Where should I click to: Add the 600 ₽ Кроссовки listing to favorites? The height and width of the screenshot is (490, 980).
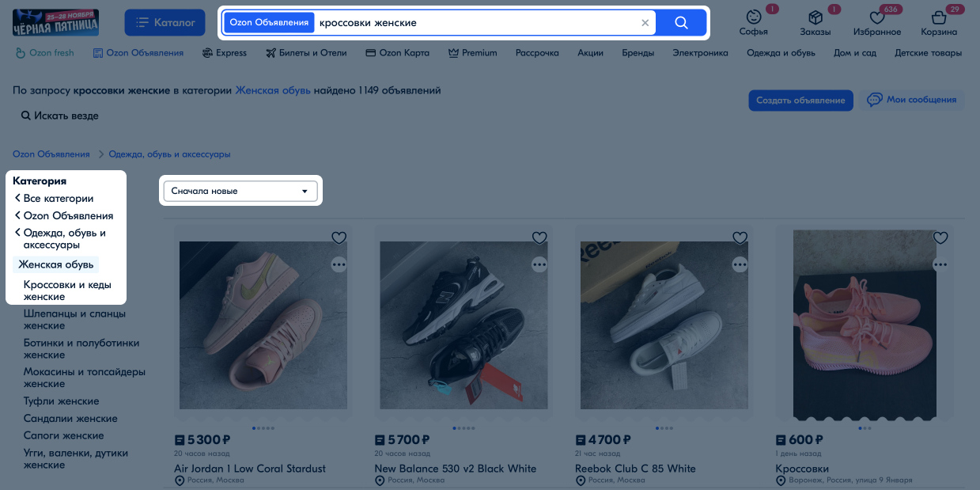click(940, 237)
